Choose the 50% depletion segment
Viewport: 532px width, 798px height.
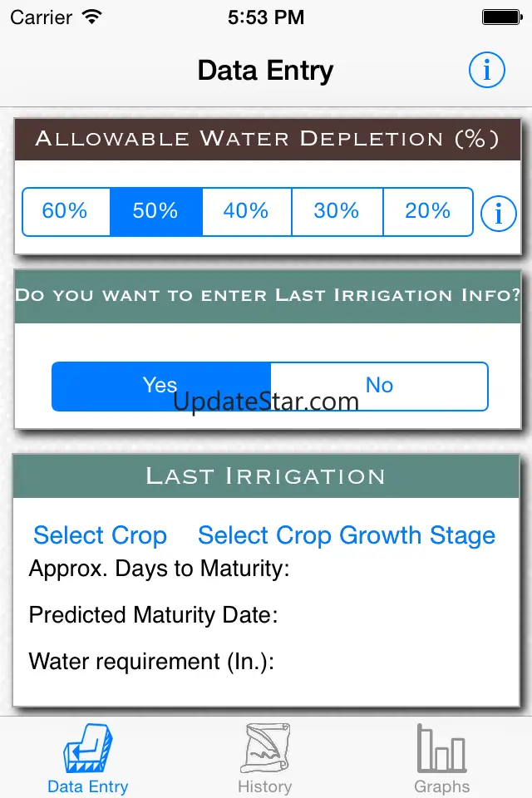click(155, 211)
